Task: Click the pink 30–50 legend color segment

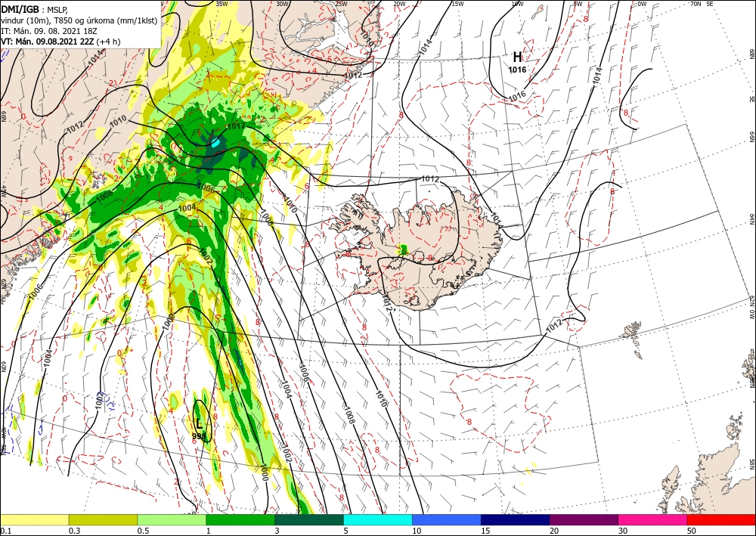Action: tap(653, 519)
